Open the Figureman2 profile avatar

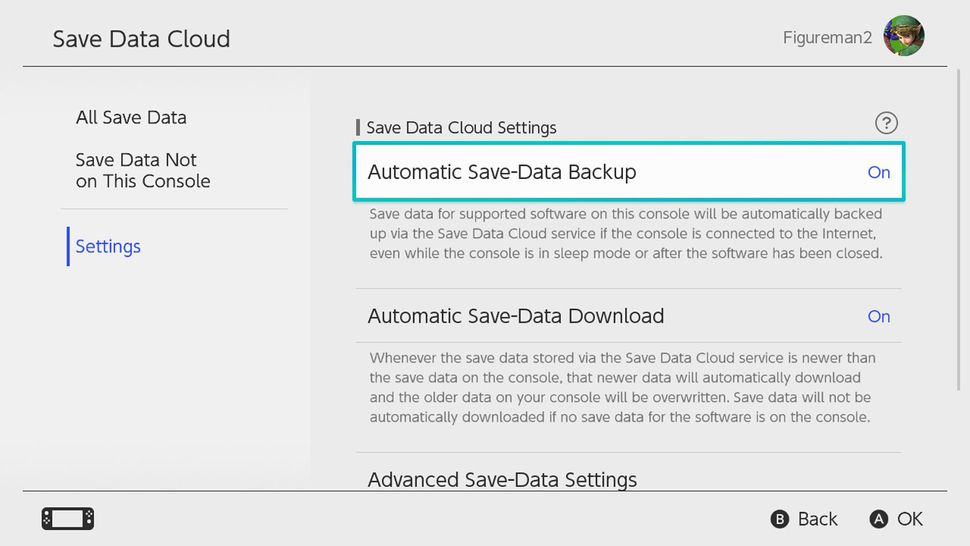click(904, 37)
